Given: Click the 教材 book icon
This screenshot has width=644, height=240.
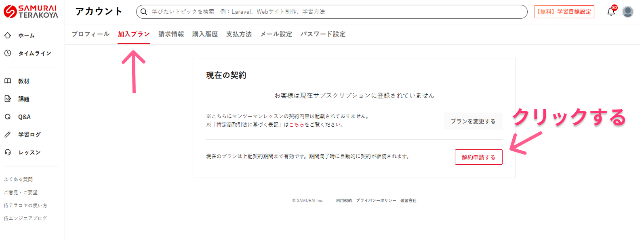Looking at the screenshot, I should tap(8, 81).
